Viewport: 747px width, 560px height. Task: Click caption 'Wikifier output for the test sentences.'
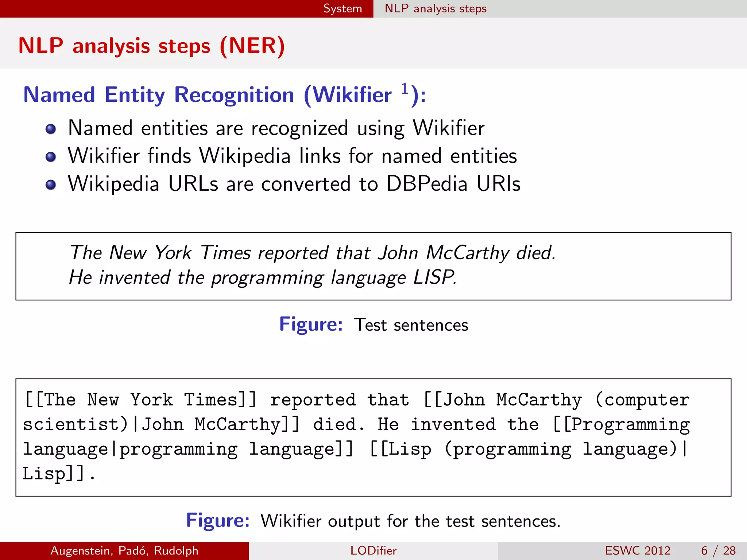[x=410, y=521]
